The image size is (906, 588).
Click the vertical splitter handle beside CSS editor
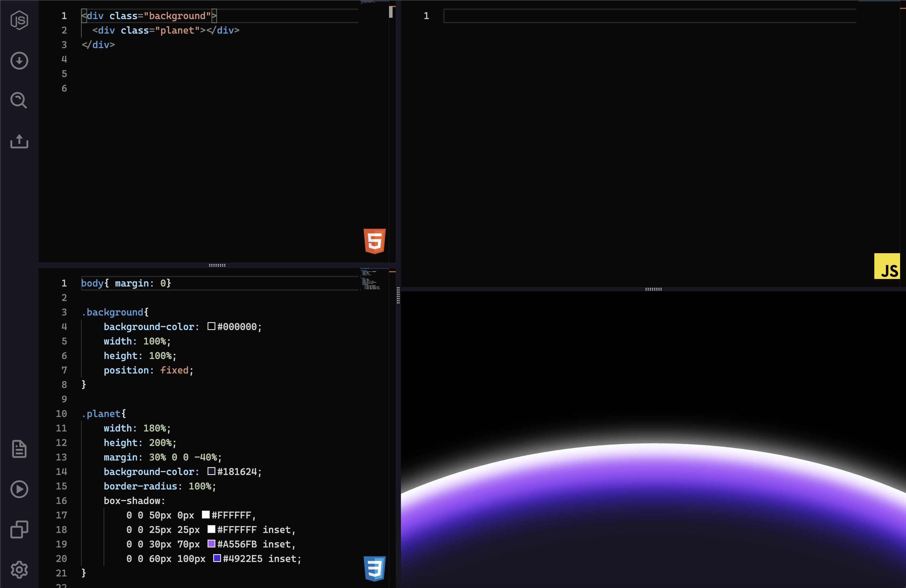398,295
